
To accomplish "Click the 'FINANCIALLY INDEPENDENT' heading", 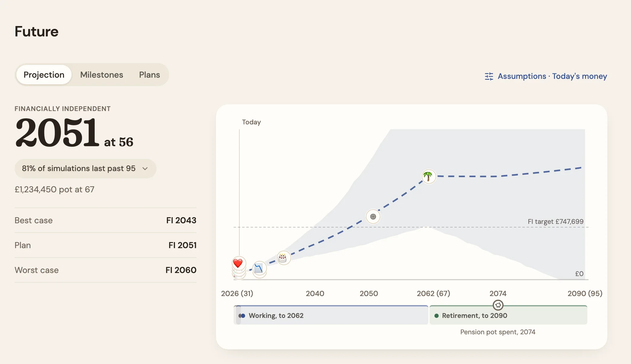I will pyautogui.click(x=62, y=109).
